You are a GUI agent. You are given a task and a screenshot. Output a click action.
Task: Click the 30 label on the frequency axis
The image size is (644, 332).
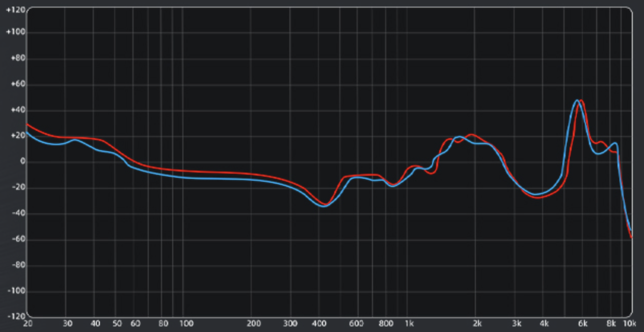[x=67, y=323]
